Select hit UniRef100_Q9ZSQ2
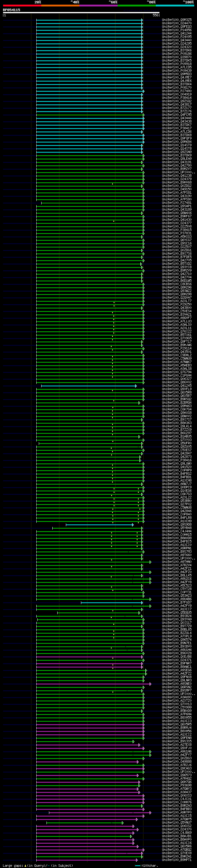The width and height of the screenshot is (197, 868). point(177,101)
